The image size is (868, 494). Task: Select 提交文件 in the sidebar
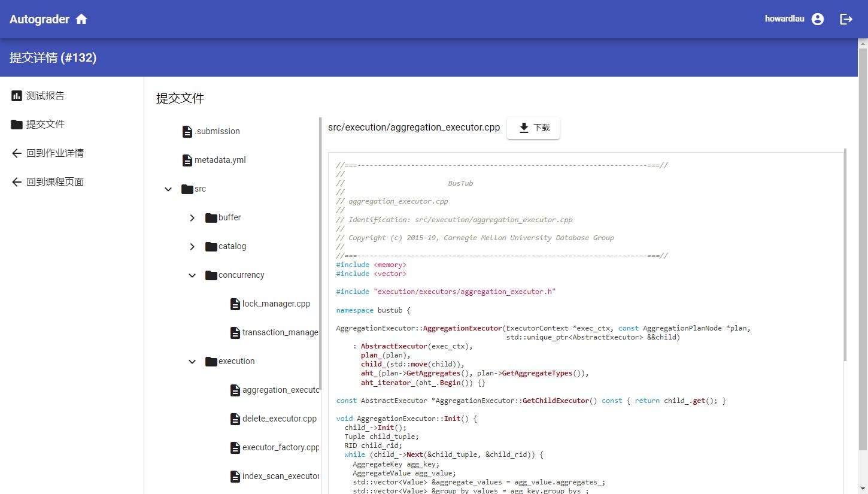(72, 125)
